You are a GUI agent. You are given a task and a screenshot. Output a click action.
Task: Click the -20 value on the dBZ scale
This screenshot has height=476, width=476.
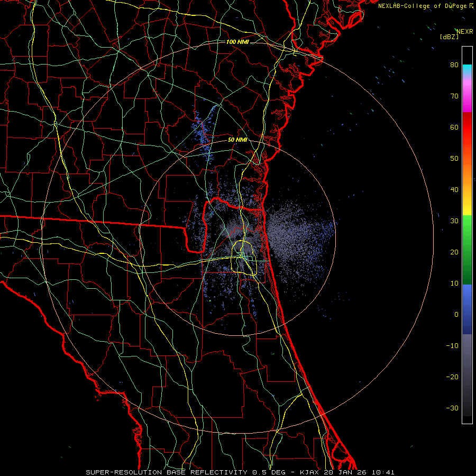[452, 377]
